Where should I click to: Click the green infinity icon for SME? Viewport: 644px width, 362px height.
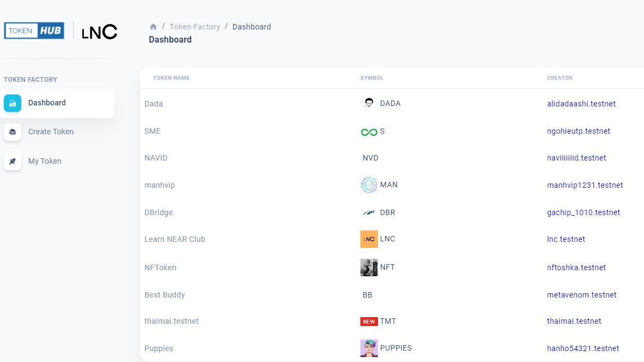tap(369, 132)
